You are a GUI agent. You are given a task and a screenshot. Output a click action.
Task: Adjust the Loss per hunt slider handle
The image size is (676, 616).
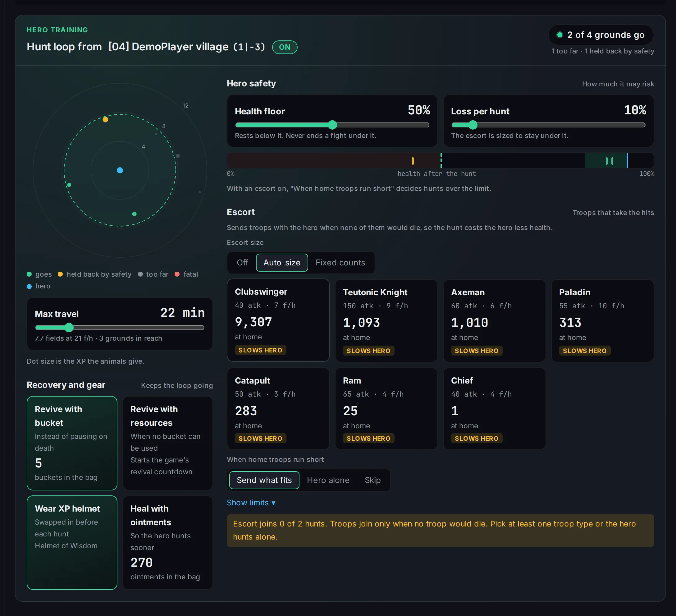coord(473,125)
